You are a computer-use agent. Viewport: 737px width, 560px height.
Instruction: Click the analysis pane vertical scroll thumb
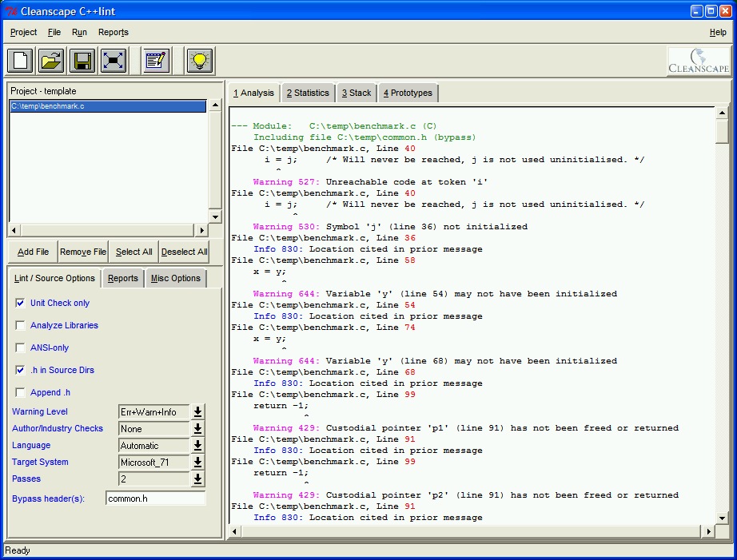point(722,132)
